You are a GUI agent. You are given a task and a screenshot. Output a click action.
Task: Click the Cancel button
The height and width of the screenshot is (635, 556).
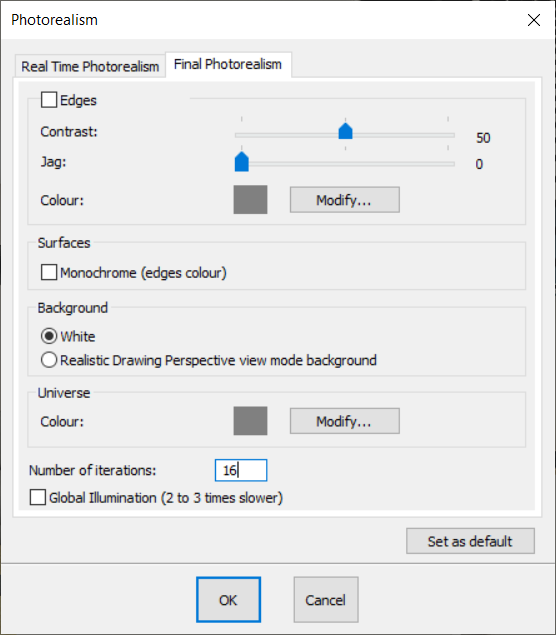326,600
